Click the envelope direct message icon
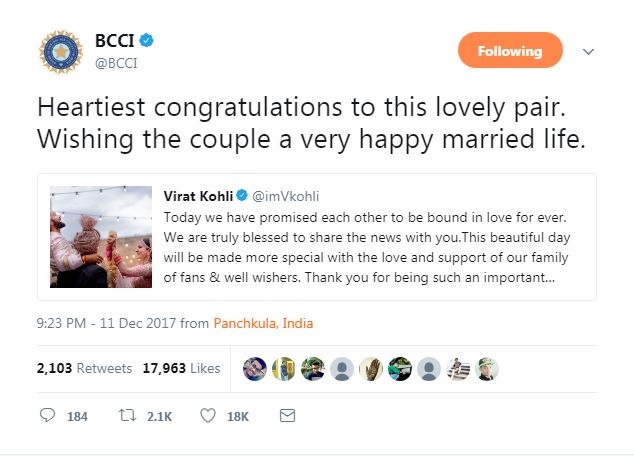This screenshot has width=634, height=456. click(287, 415)
